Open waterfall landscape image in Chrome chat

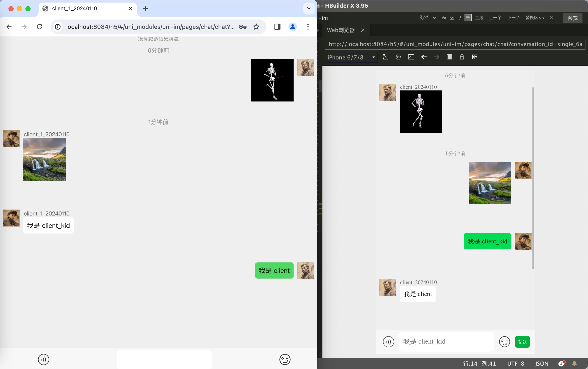[44, 159]
